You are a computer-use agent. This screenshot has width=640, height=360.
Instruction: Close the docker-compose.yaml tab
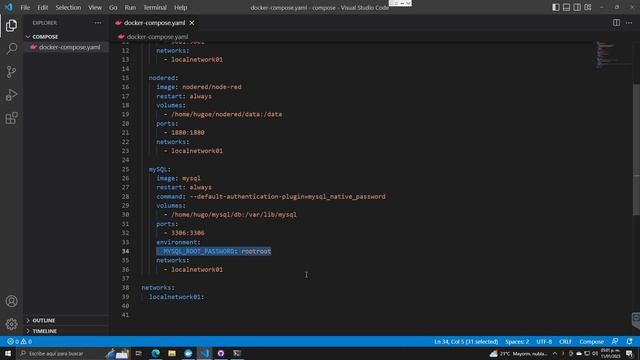coord(192,23)
